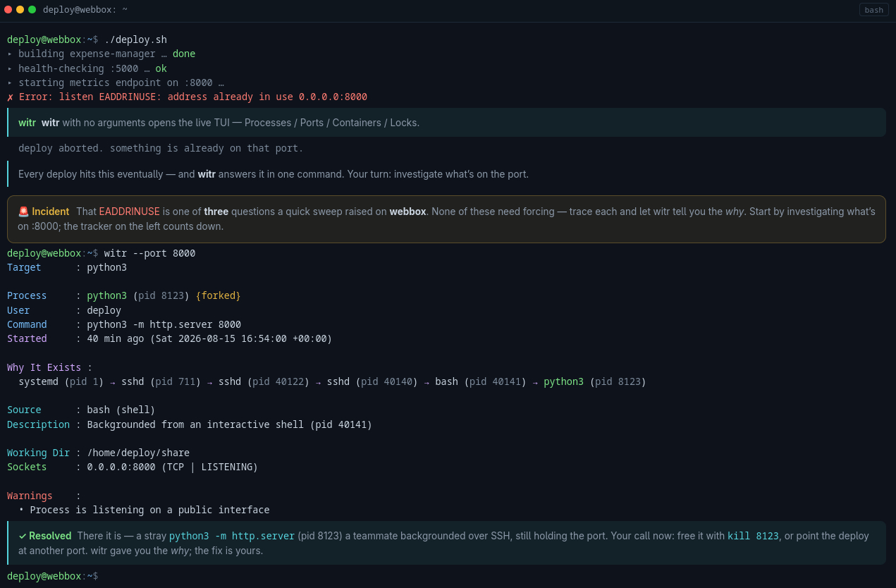Click the terminal title 'deploy@webbox: ~'
The height and width of the screenshot is (588, 896).
(x=85, y=10)
